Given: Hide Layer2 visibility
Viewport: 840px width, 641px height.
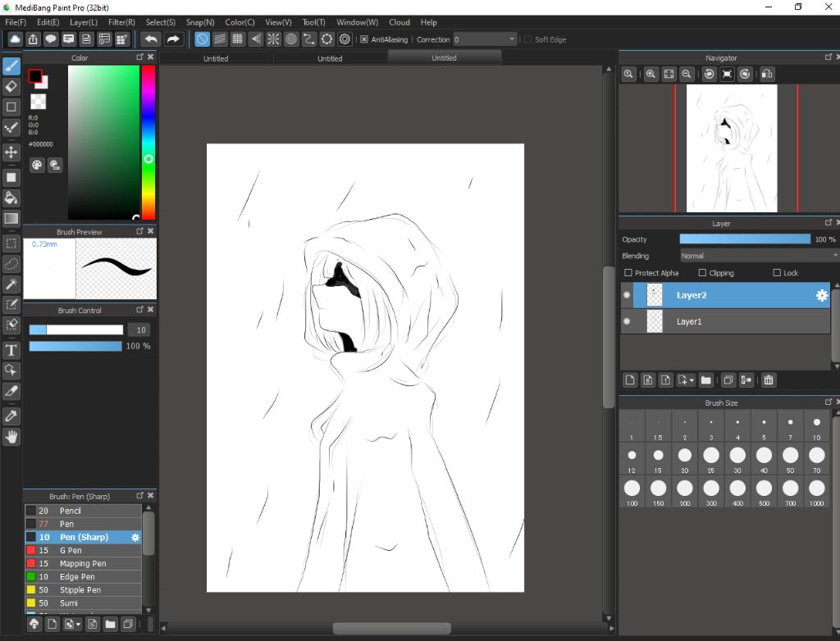Looking at the screenshot, I should coord(627,295).
